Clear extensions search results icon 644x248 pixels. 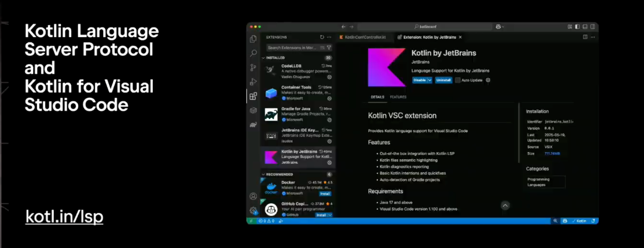pos(322,48)
